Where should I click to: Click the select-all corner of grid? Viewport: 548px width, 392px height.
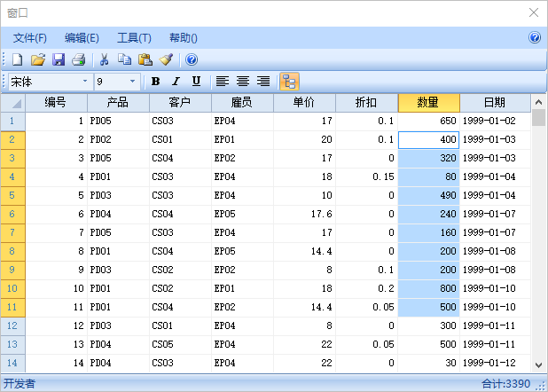click(x=13, y=103)
